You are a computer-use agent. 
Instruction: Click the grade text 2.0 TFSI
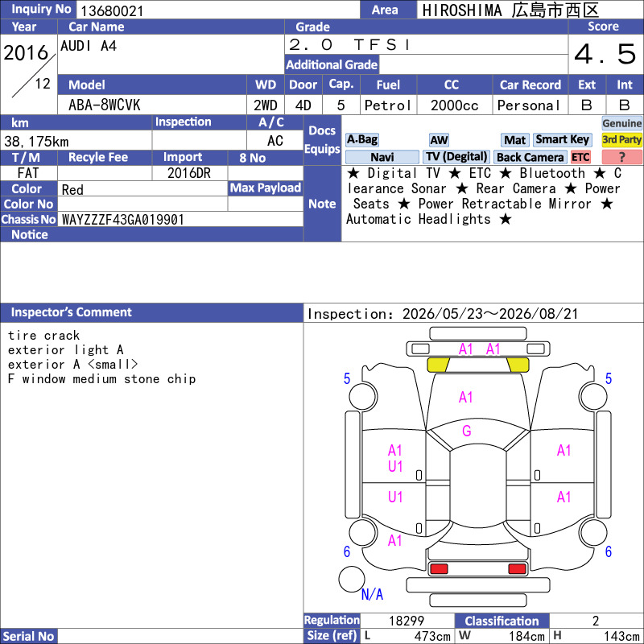(349, 44)
